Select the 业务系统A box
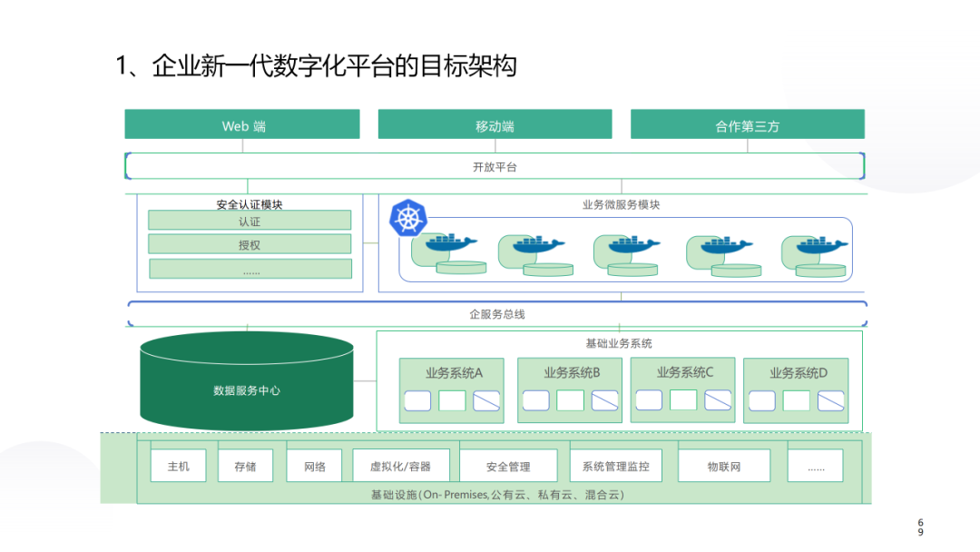Viewport: 980px width, 552px height. point(452,390)
